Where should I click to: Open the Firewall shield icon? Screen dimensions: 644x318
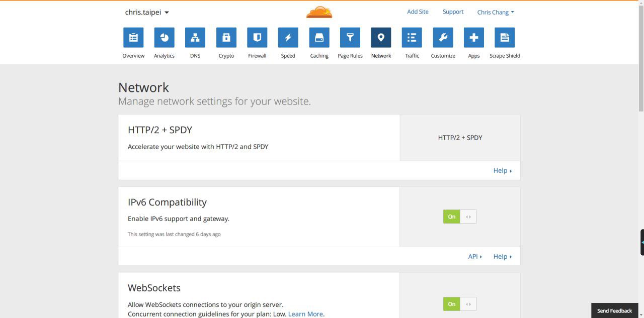click(257, 37)
